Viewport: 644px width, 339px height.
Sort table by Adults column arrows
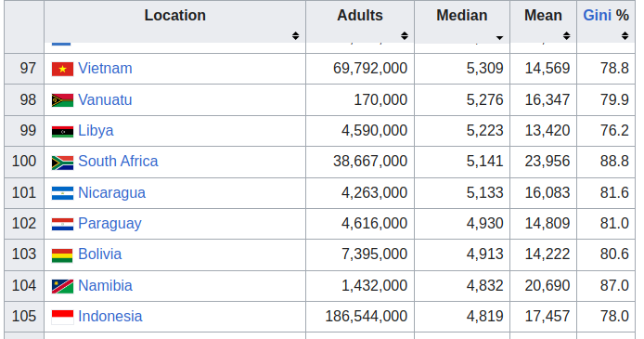[405, 35]
